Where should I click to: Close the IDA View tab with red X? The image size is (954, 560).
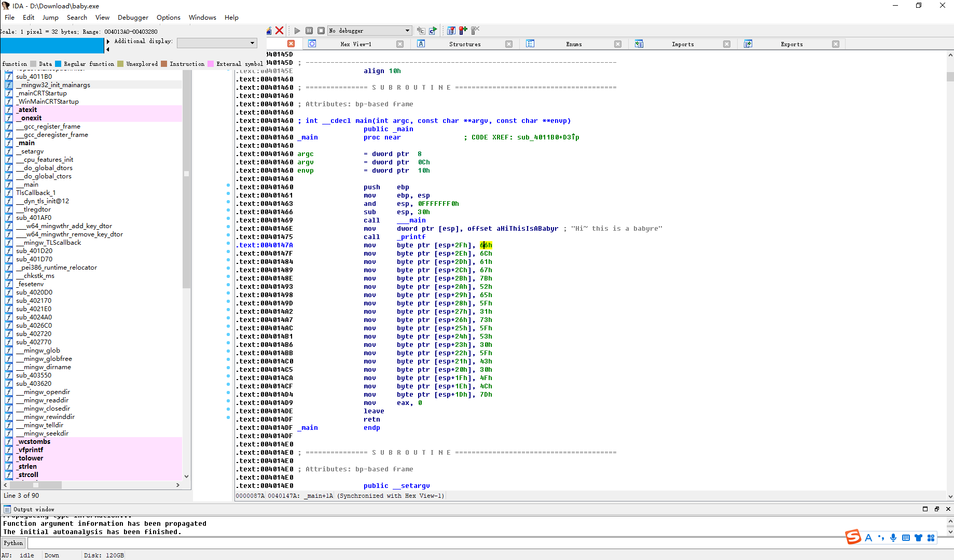click(x=291, y=44)
